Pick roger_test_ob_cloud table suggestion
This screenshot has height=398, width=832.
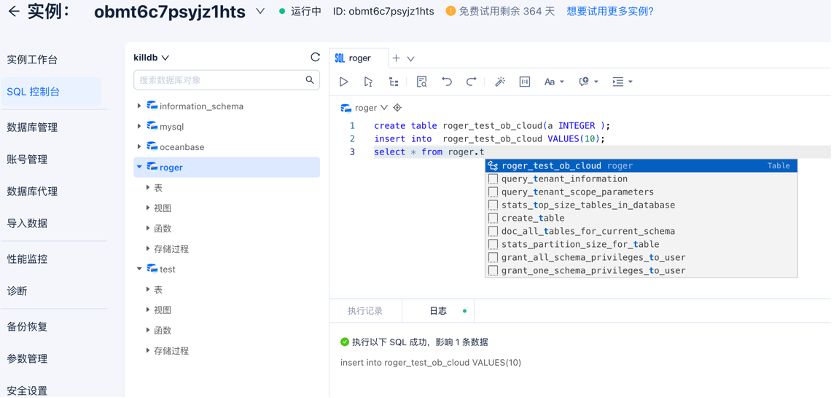pos(641,166)
